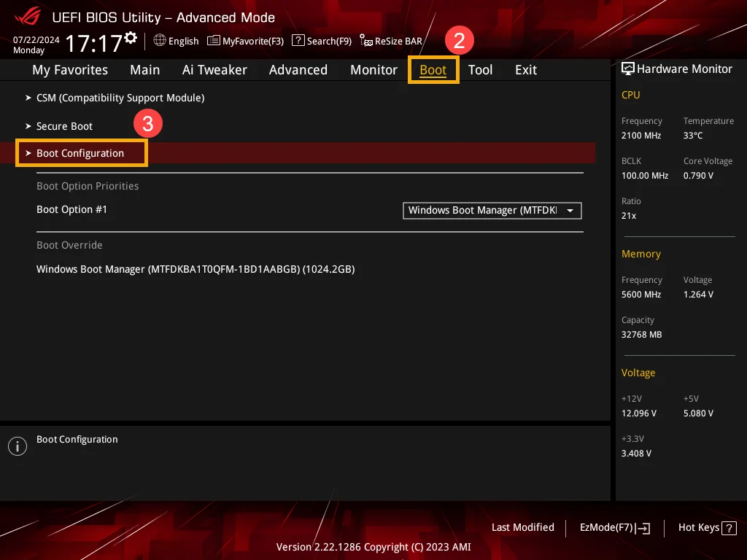The width and height of the screenshot is (747, 560).
Task: Click the 17:17 clock display
Action: pyautogui.click(x=94, y=43)
